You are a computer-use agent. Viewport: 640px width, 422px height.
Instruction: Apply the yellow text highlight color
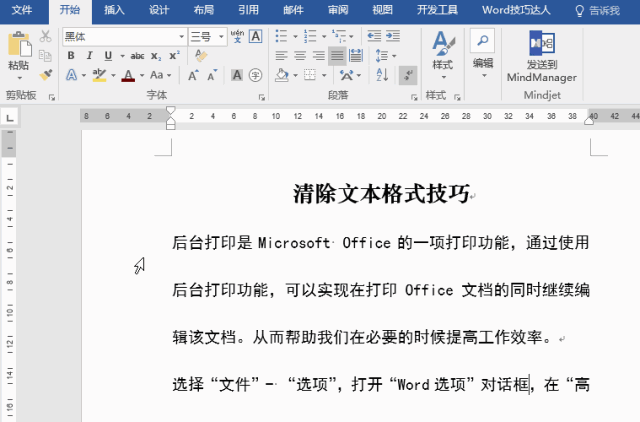[x=99, y=75]
